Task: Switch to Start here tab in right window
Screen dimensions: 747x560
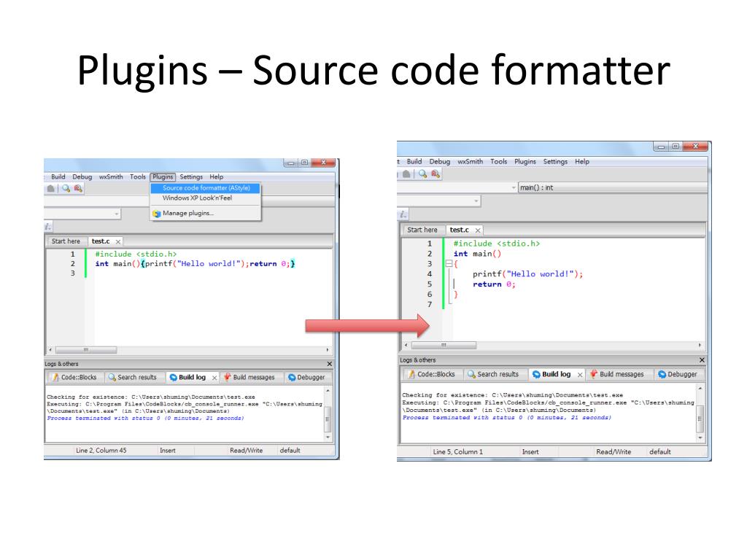Action: pos(422,230)
